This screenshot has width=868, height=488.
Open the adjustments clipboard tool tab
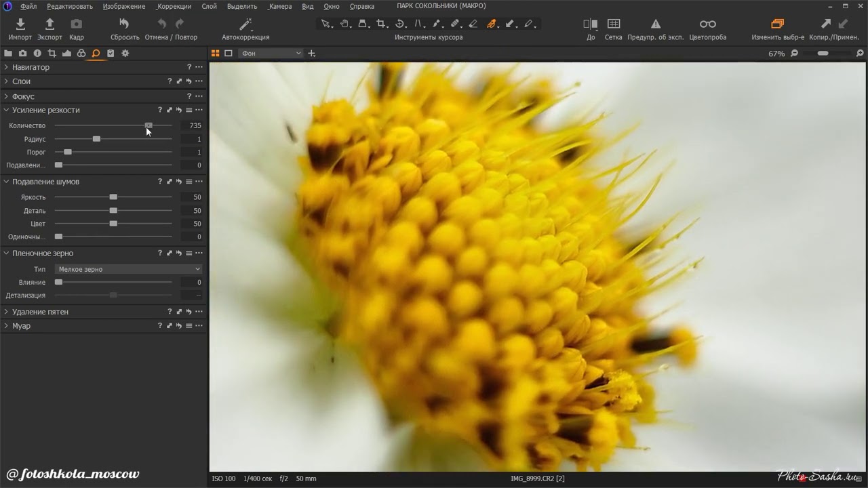point(111,53)
